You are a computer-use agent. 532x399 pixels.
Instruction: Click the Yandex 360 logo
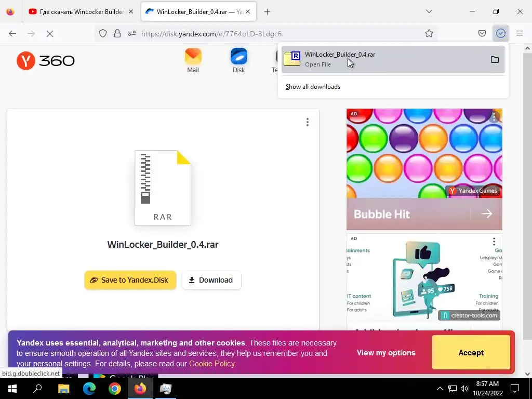tap(46, 61)
